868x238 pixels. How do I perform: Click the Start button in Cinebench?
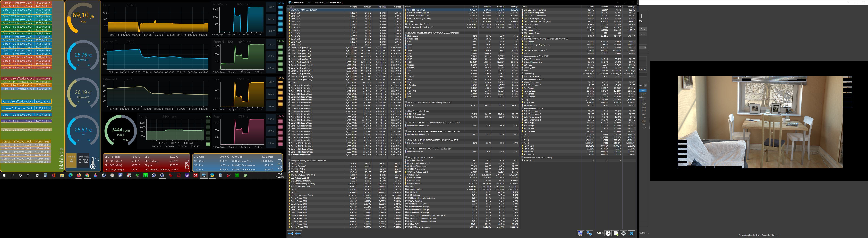[x=643, y=34]
